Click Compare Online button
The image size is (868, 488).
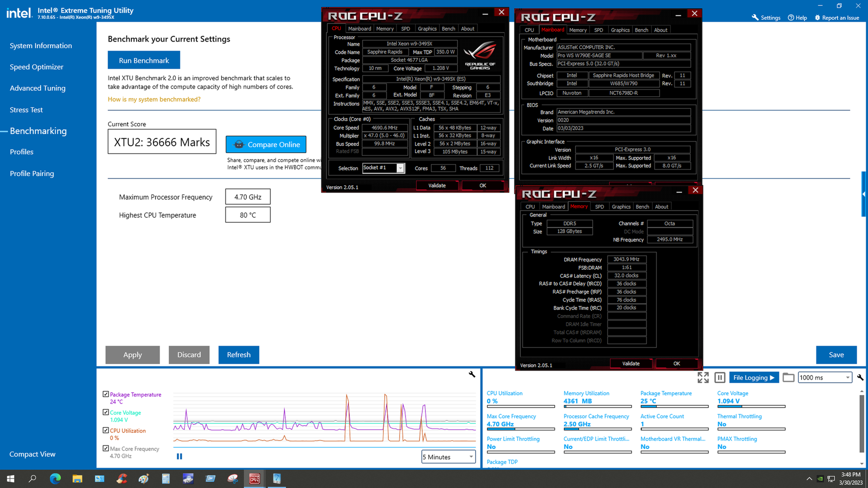tap(266, 145)
